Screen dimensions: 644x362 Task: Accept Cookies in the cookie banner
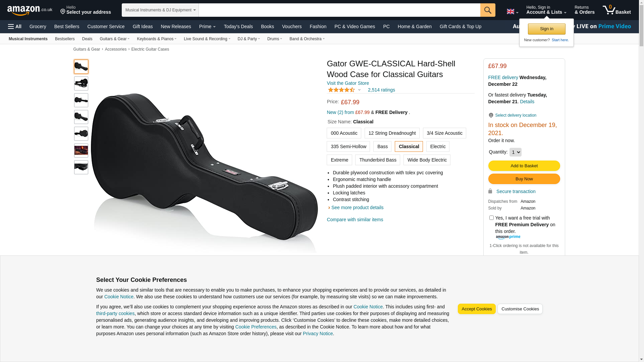click(477, 309)
